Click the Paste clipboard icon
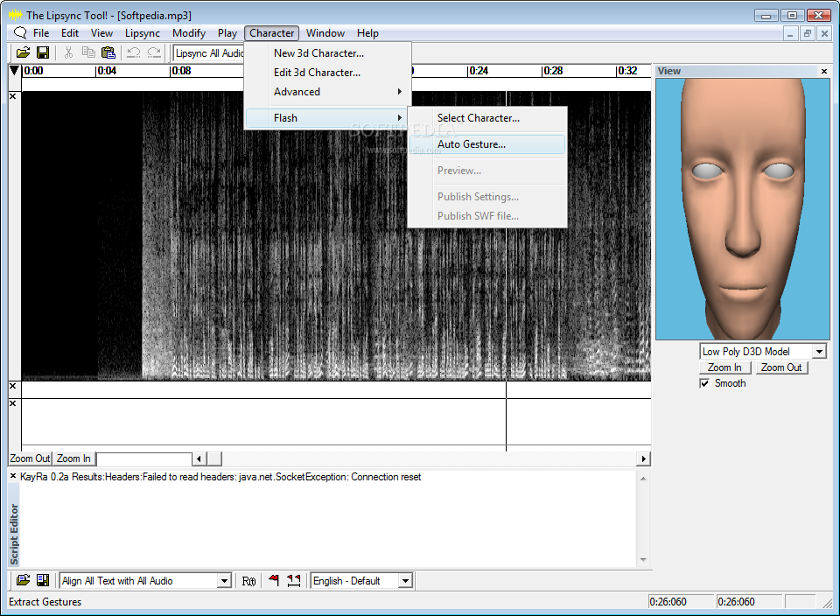Viewport: 840px width, 616px height. point(108,52)
